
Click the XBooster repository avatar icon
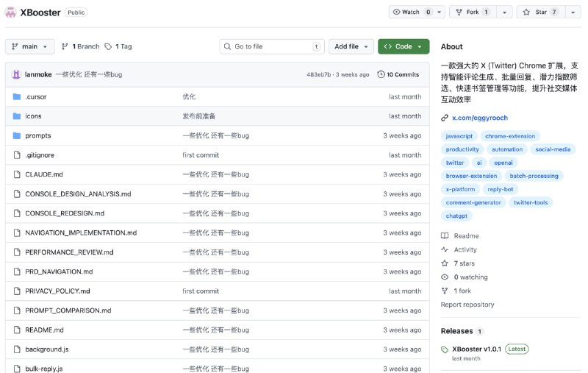(x=10, y=13)
